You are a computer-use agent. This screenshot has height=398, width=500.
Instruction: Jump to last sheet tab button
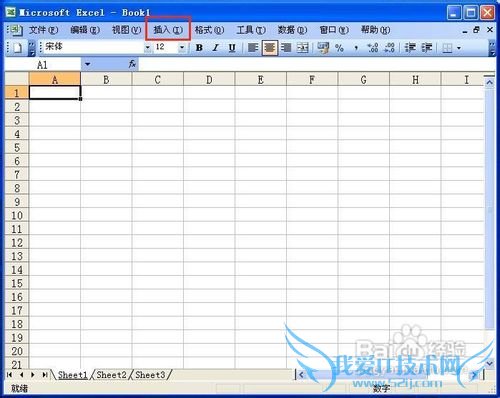(x=45, y=375)
